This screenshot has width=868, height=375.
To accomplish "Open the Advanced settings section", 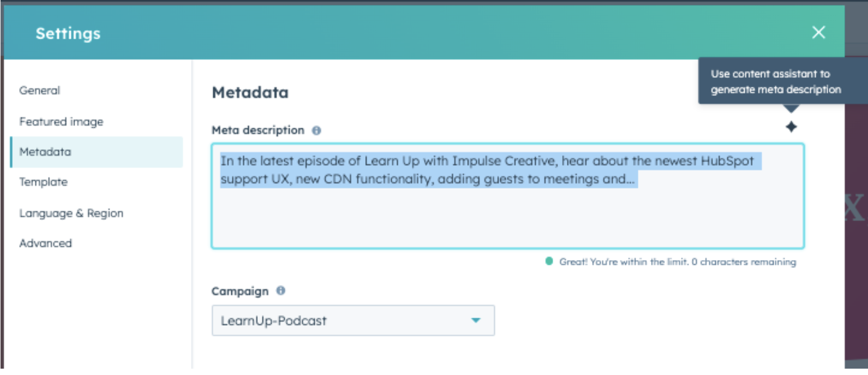I will [46, 243].
